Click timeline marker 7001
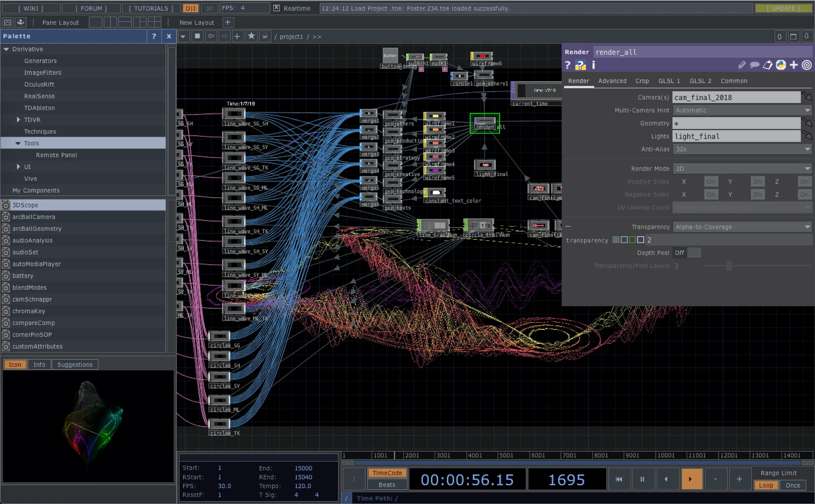The image size is (815, 504). tap(569, 455)
